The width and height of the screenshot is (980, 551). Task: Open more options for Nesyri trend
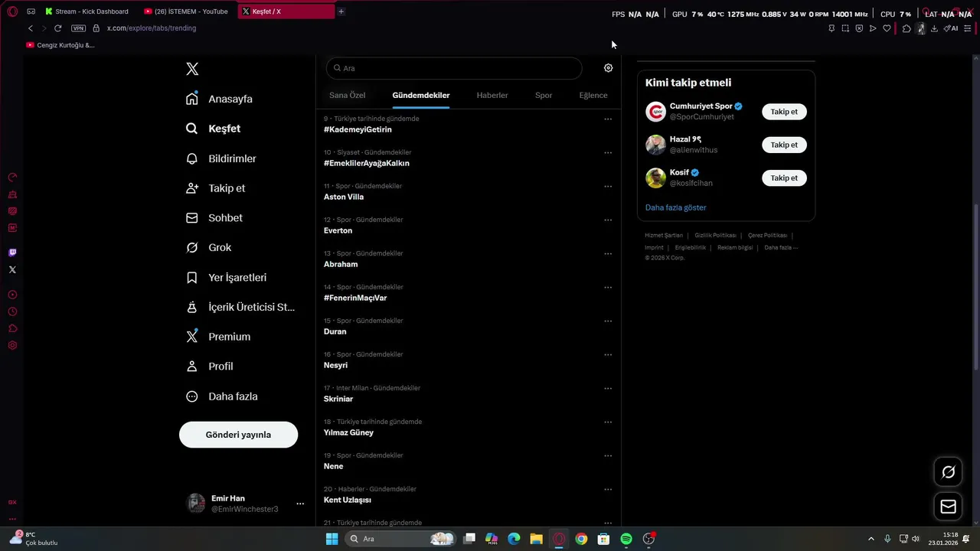pyautogui.click(x=608, y=355)
